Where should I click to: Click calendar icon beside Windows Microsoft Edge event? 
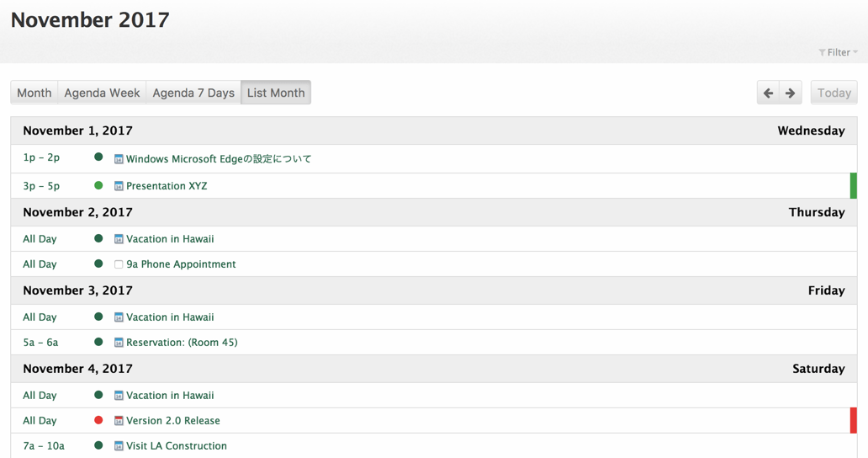click(x=119, y=159)
